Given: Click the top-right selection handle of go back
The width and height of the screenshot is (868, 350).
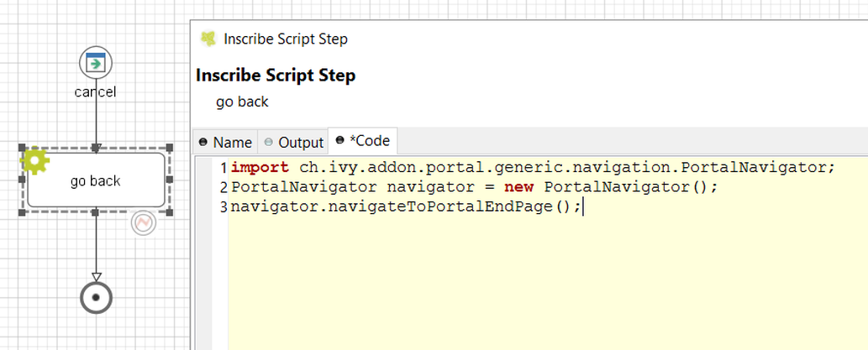Looking at the screenshot, I should (170, 148).
